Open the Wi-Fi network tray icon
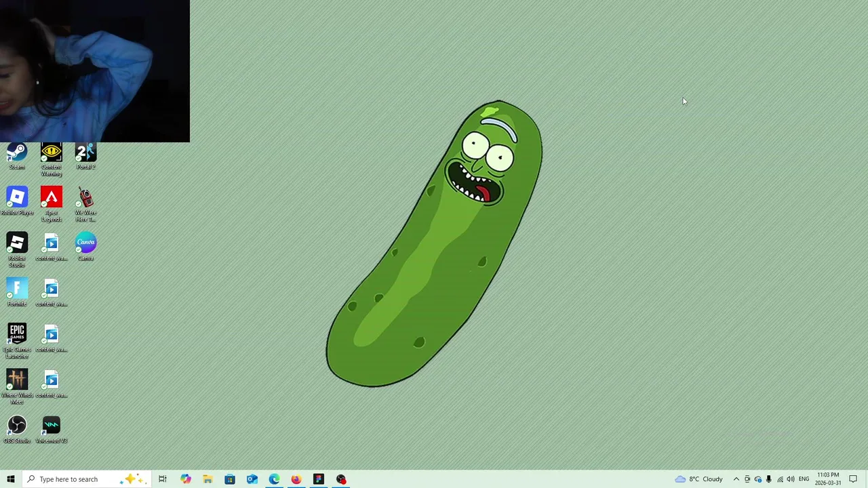The width and height of the screenshot is (868, 488). coord(780,479)
